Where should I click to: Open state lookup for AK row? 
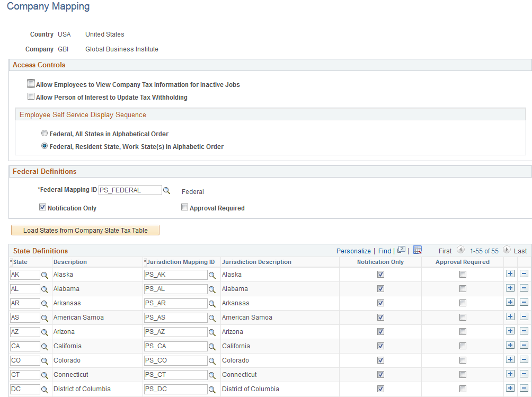(x=45, y=275)
